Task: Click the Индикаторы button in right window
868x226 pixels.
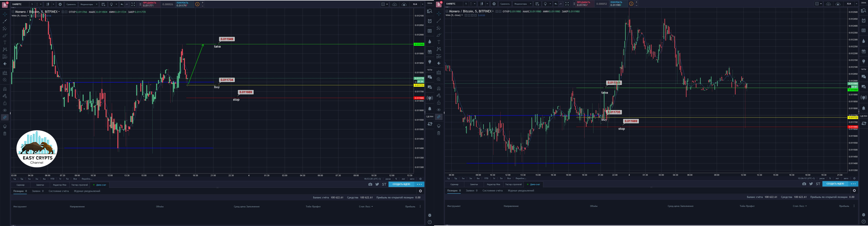Action: [520, 4]
